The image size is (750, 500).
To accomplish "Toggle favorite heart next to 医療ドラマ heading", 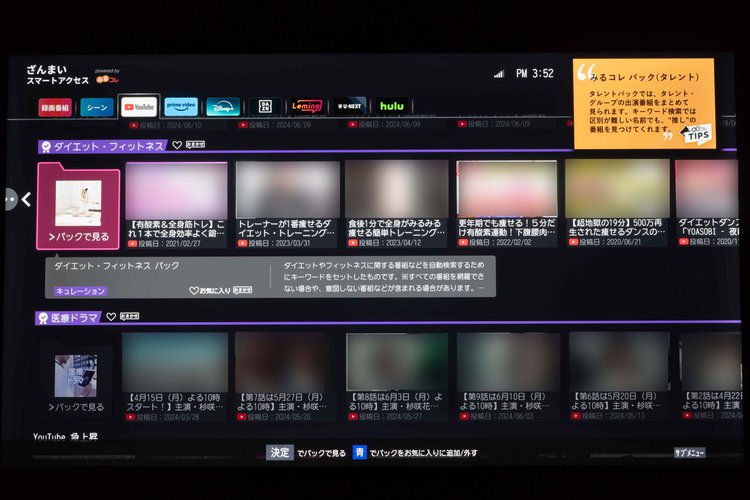I will (111, 317).
